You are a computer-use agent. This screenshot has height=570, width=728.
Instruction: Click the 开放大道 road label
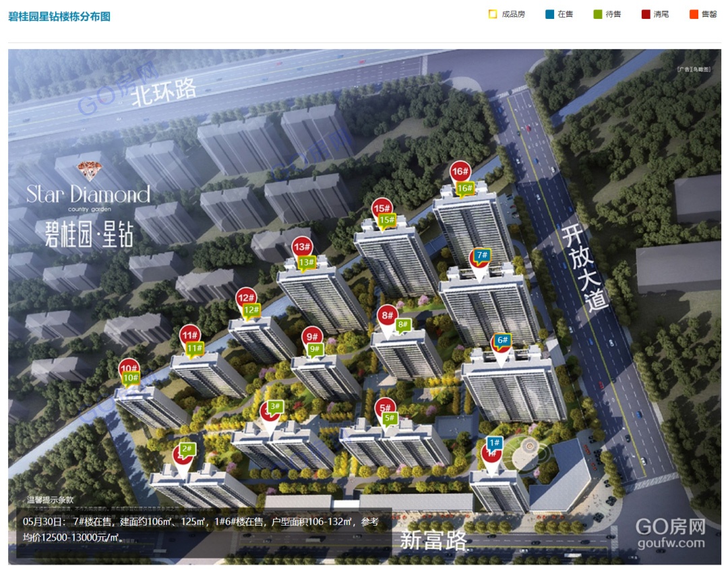[x=586, y=268]
